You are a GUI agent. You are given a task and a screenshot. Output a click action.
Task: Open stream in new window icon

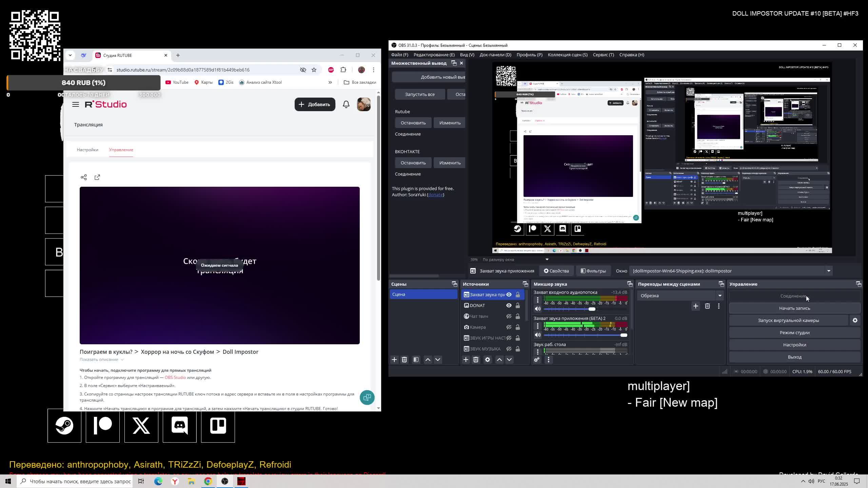pos(97,177)
